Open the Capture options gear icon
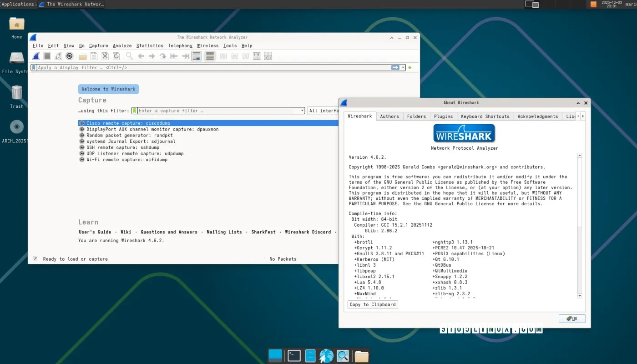This screenshot has height=364, width=637. [x=69, y=56]
